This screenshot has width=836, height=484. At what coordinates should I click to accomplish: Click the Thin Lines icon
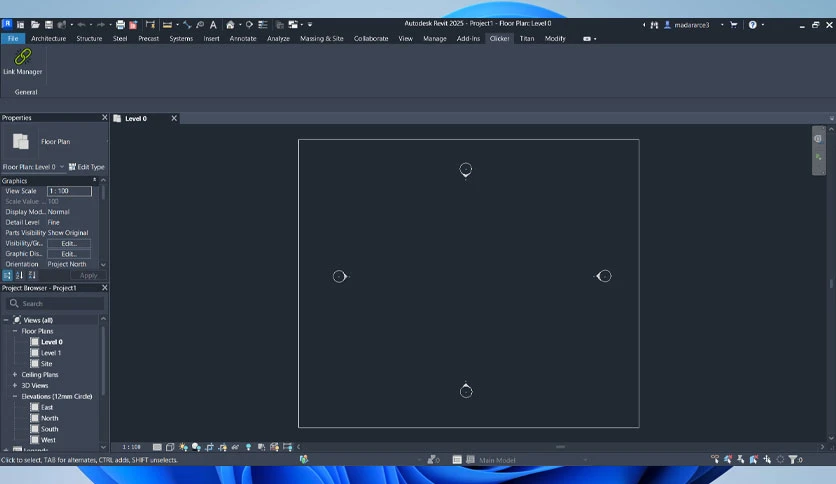coord(263,25)
